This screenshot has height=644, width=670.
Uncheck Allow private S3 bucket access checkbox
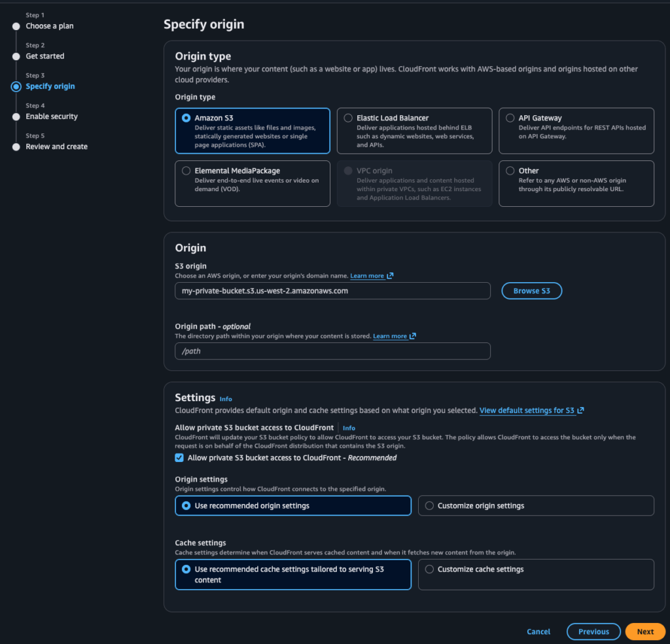pos(179,457)
